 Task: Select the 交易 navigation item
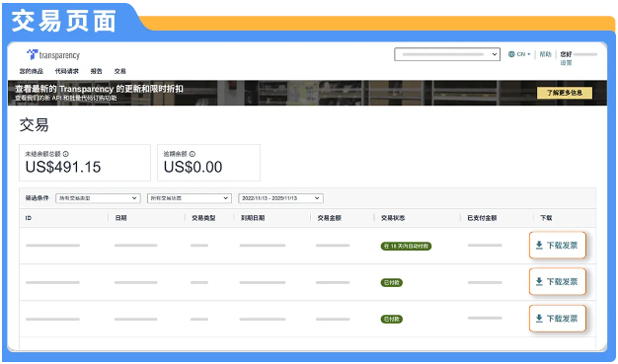click(120, 71)
